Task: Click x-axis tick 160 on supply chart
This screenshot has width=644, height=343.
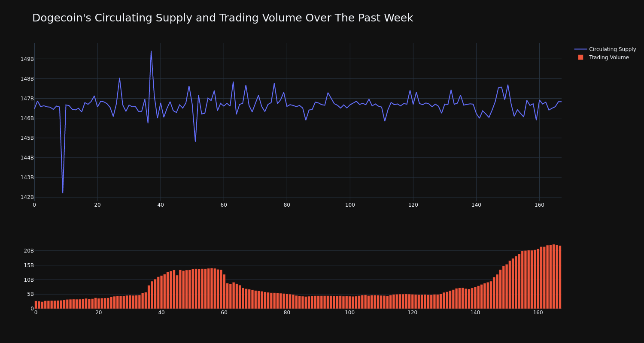Action: (x=539, y=205)
